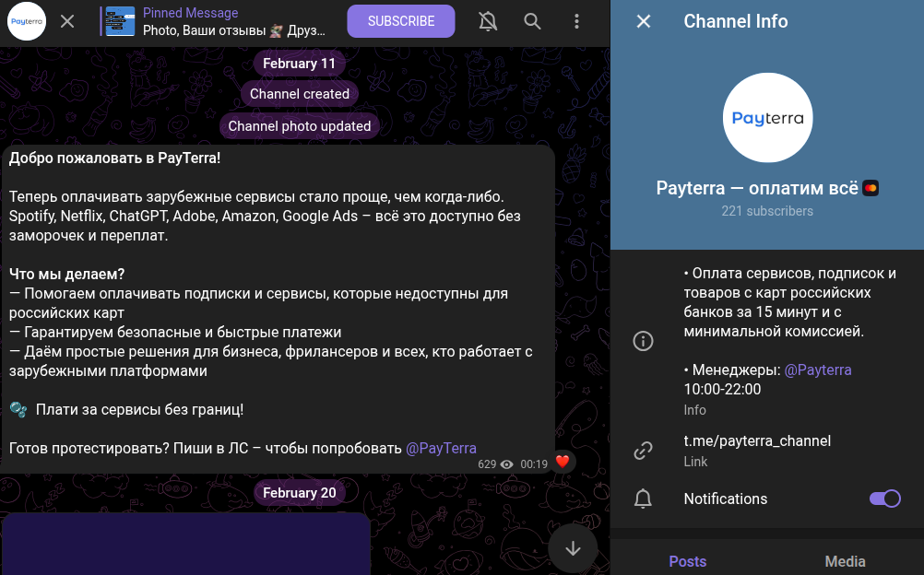Click the Payterra avatar in chat header
The height and width of the screenshot is (575, 924).
26,20
